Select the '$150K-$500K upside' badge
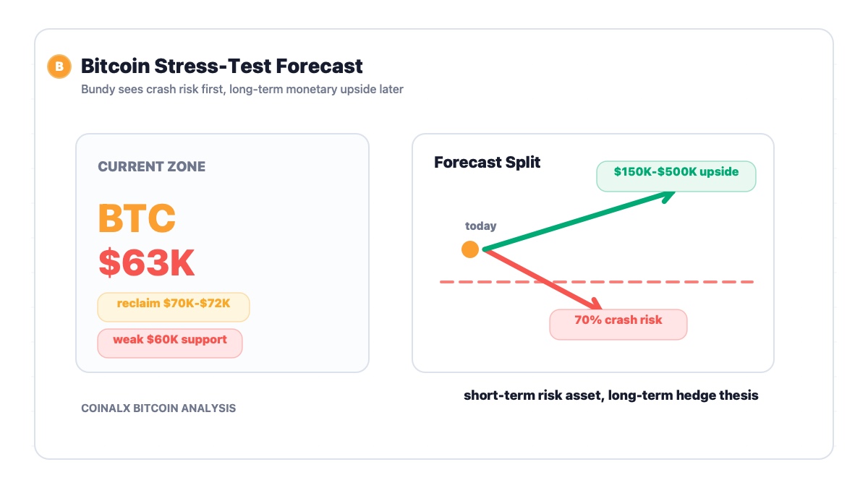Screen dimensions: 868x488 coord(676,176)
